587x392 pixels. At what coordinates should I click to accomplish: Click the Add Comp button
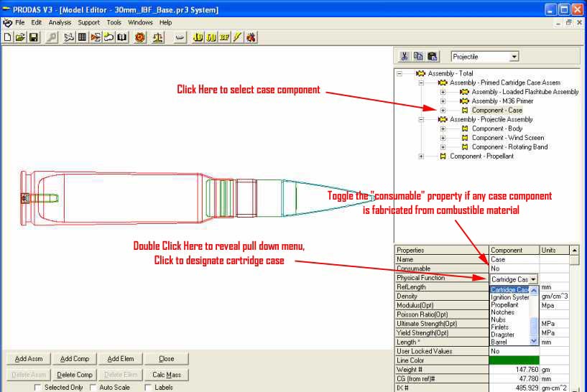(x=75, y=359)
